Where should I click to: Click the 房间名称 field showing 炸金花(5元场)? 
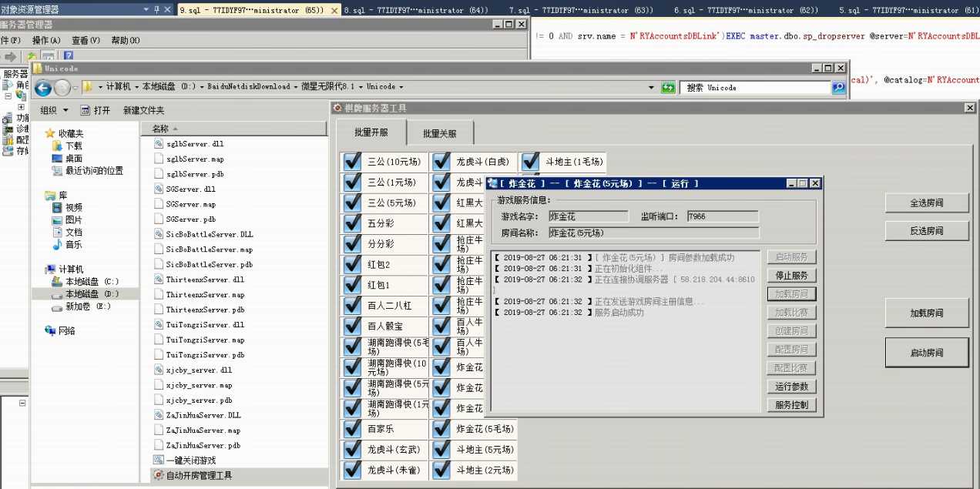click(x=653, y=233)
